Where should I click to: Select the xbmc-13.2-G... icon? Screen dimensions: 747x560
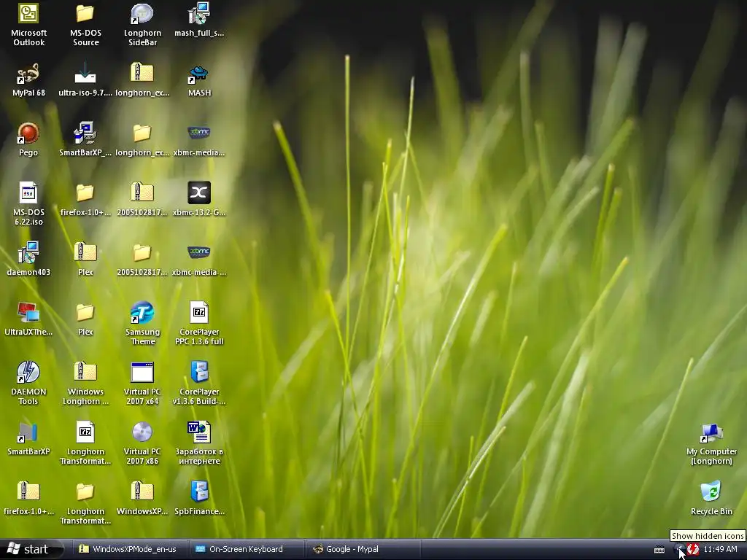coord(199,200)
